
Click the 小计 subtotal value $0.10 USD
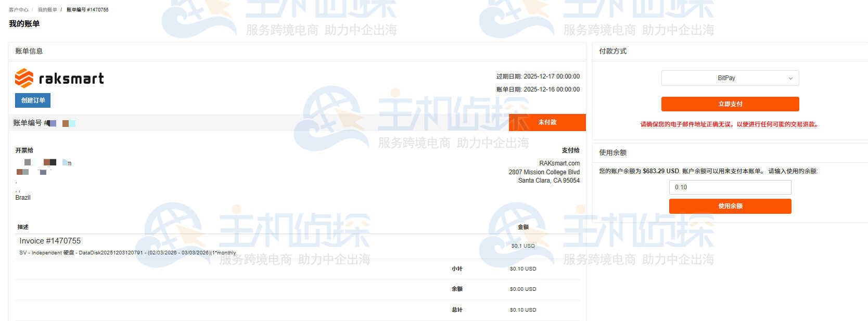tap(523, 269)
